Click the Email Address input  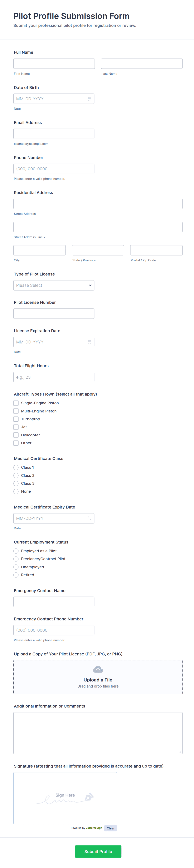[54, 134]
